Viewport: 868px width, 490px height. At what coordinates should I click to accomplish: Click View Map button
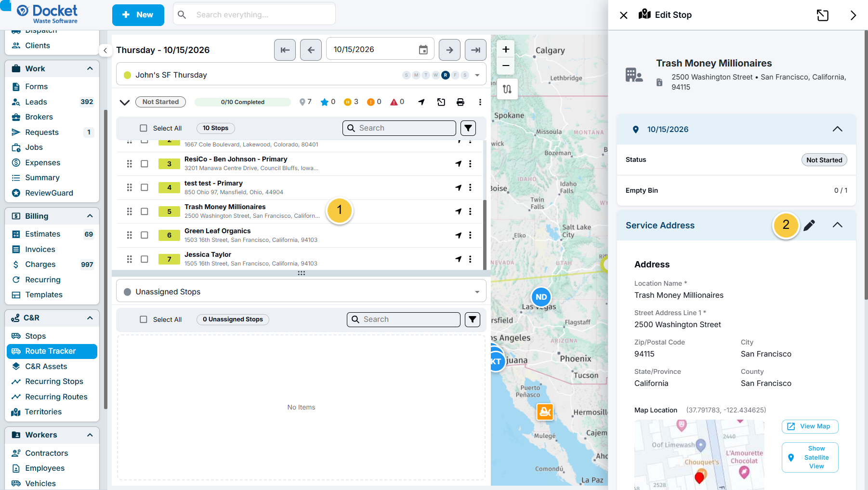pyautogui.click(x=810, y=426)
